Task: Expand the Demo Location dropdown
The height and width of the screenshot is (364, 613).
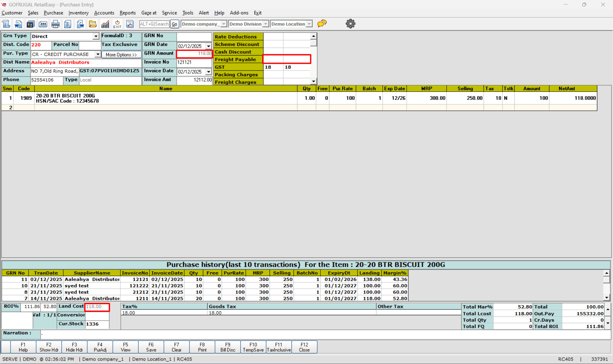Action: [309, 24]
